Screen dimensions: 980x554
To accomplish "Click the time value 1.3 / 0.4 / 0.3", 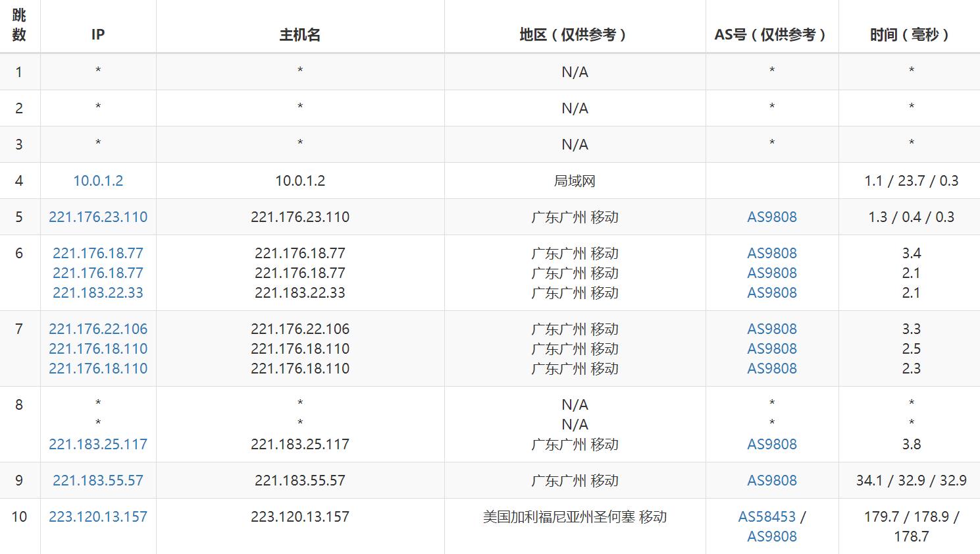I will coord(912,217).
